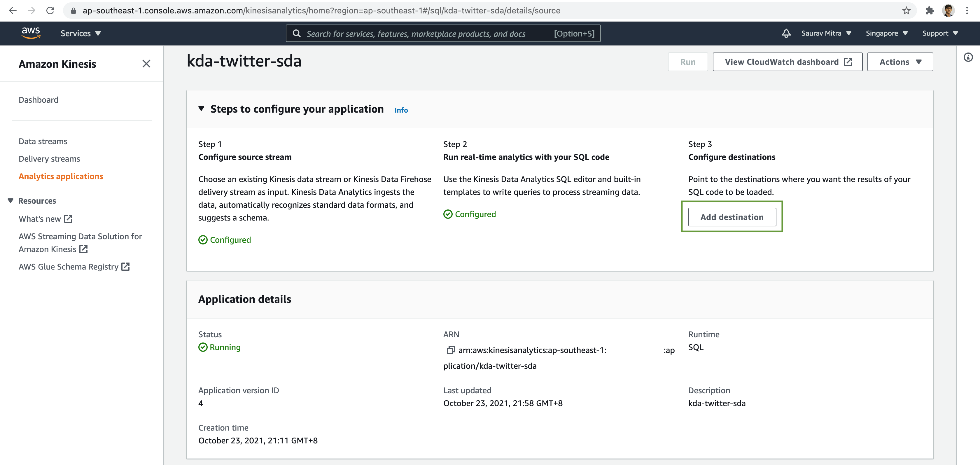Click the Configure destinations step title
Image resolution: width=980 pixels, height=465 pixels.
coord(731,157)
